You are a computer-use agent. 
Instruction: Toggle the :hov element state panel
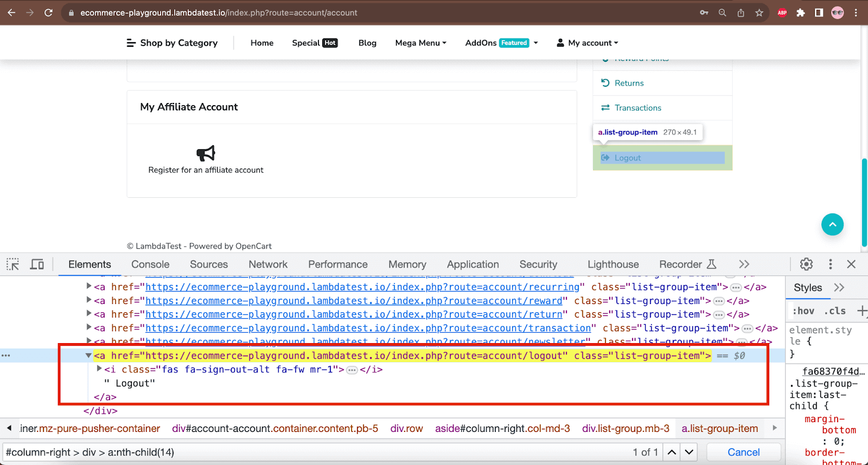pos(803,311)
